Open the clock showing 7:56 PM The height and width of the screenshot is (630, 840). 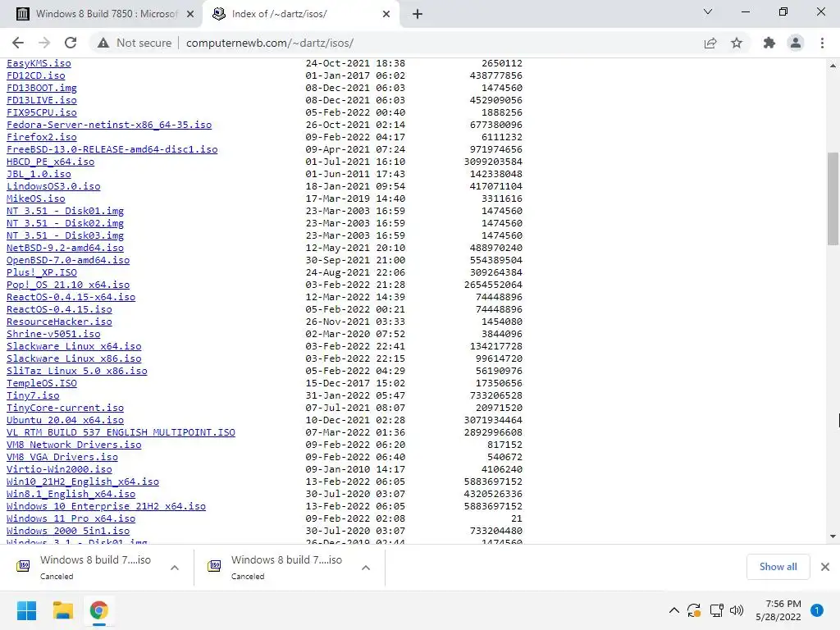point(778,610)
